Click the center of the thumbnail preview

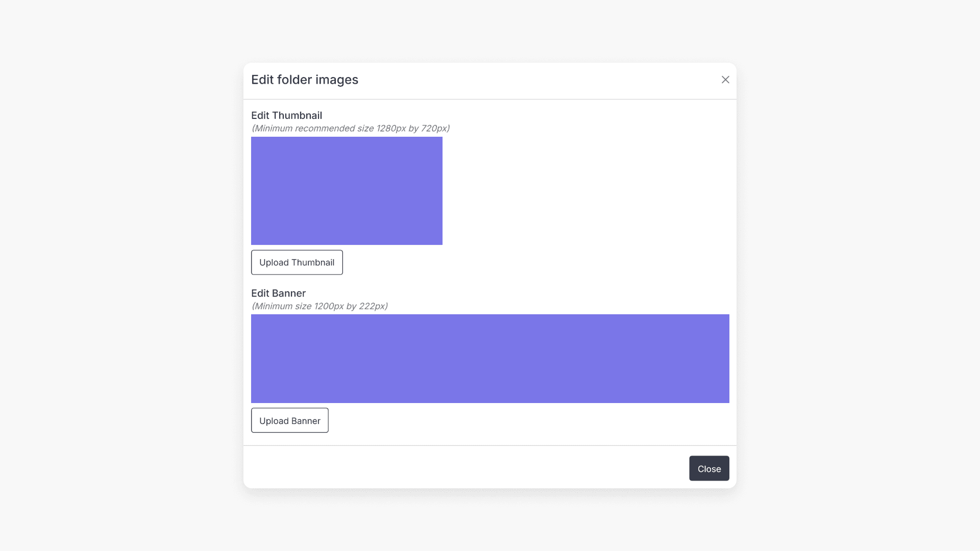[347, 191]
